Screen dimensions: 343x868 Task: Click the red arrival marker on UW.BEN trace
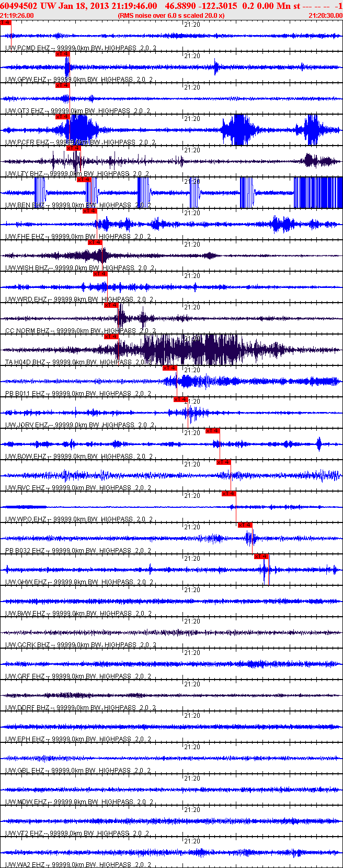point(84,180)
